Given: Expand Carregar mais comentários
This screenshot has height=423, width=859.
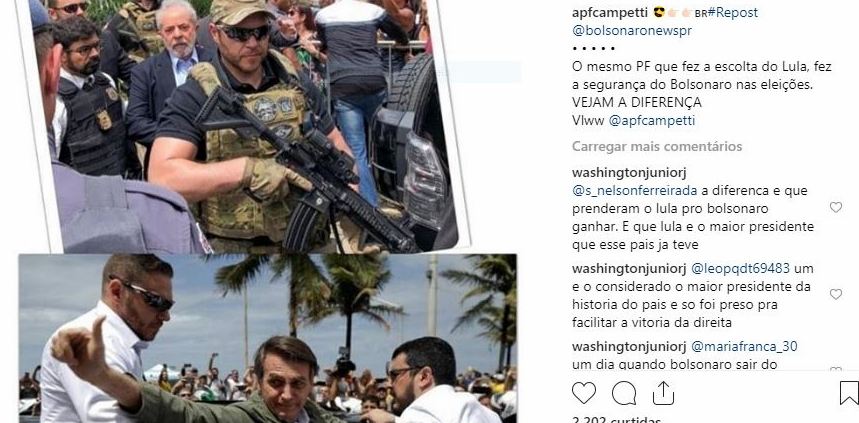Looking at the screenshot, I should click(x=657, y=146).
